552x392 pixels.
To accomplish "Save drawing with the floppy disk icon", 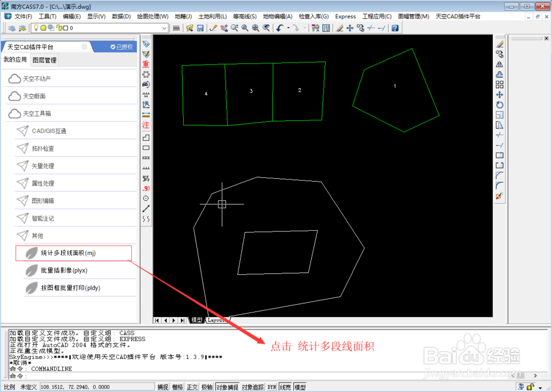I will (200, 28).
